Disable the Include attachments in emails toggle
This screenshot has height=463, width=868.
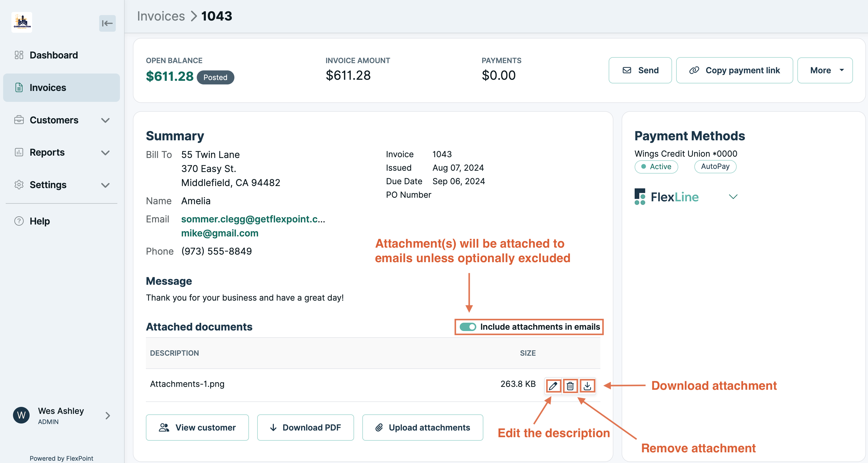coord(468,327)
